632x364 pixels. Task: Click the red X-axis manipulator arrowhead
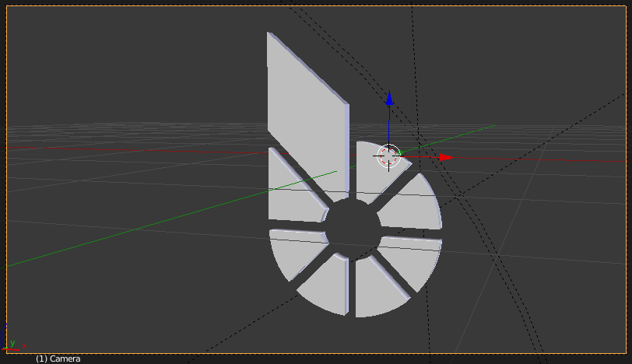pyautogui.click(x=447, y=157)
